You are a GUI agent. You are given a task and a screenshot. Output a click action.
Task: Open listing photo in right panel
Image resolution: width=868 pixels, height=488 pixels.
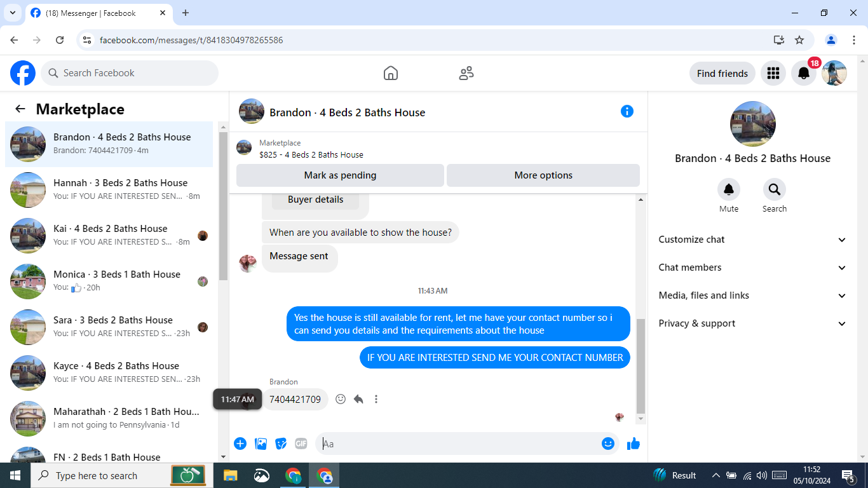point(753,124)
